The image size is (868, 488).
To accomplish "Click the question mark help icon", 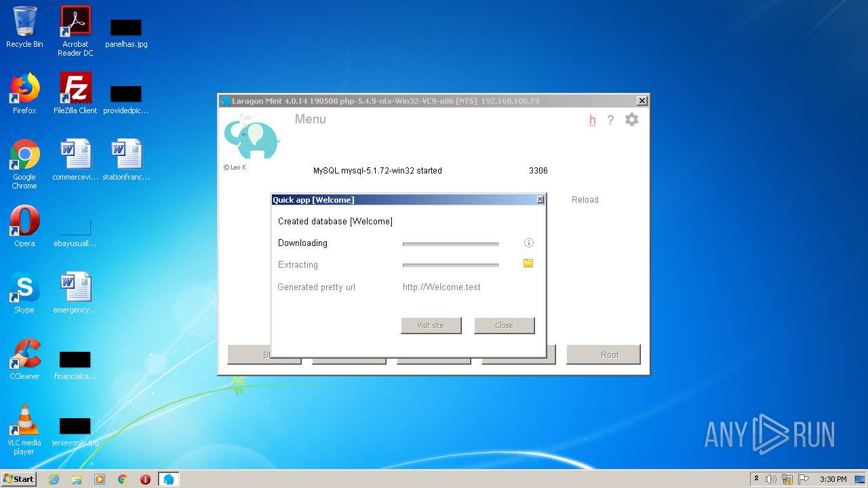I will [610, 120].
